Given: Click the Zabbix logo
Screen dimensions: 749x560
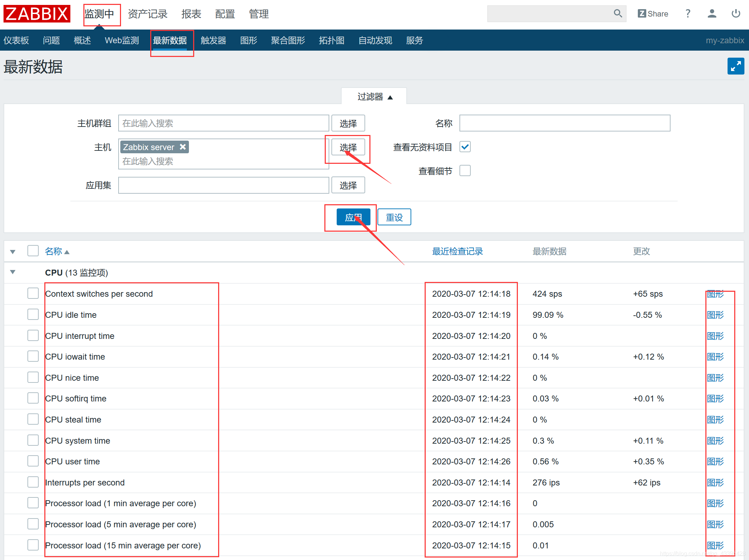Looking at the screenshot, I should (37, 14).
